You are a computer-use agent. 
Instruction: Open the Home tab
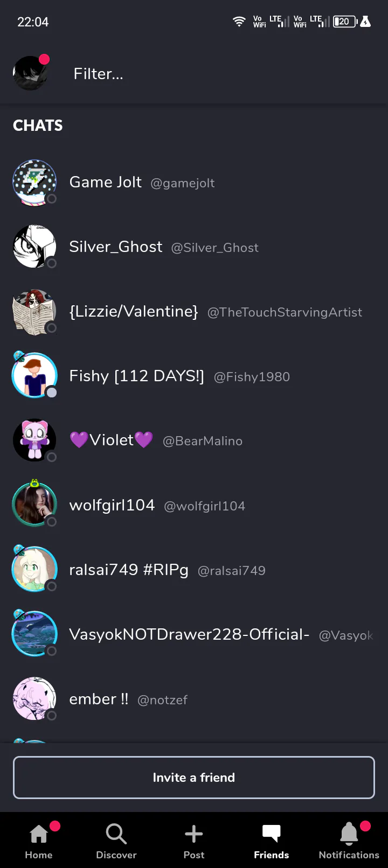pyautogui.click(x=39, y=840)
